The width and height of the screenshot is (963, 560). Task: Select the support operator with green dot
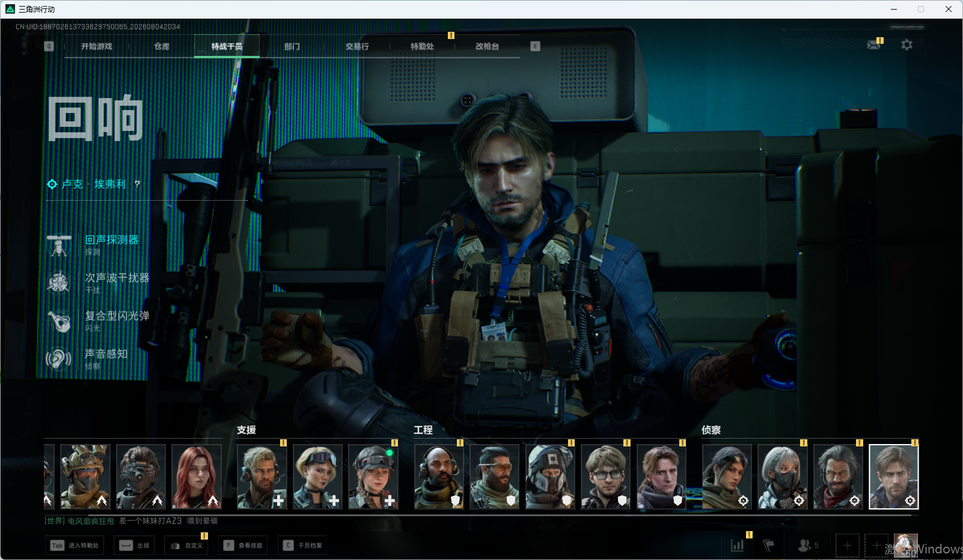[x=373, y=476]
